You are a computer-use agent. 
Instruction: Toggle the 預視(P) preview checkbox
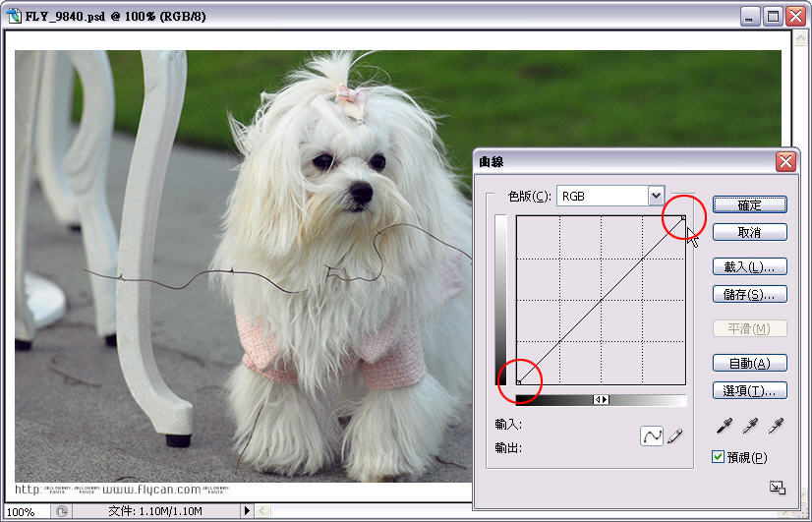tap(718, 457)
